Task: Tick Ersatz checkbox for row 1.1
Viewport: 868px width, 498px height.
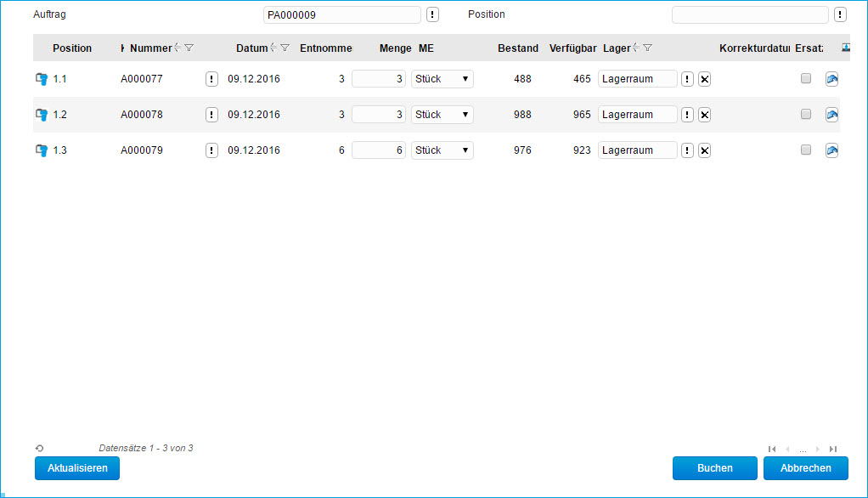Action: coord(805,78)
